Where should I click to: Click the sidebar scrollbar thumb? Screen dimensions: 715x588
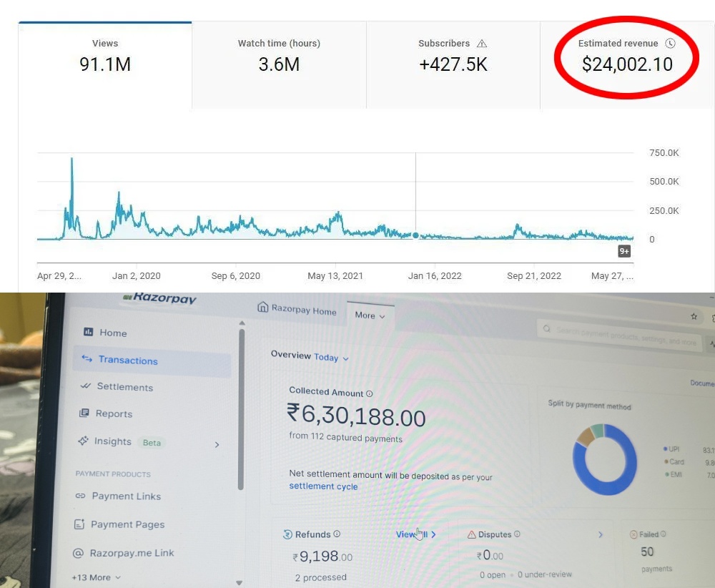pyautogui.click(x=241, y=409)
